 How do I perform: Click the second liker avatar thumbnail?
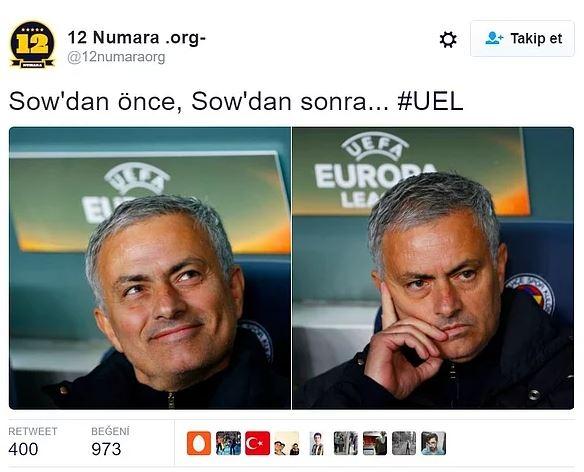coord(228,443)
